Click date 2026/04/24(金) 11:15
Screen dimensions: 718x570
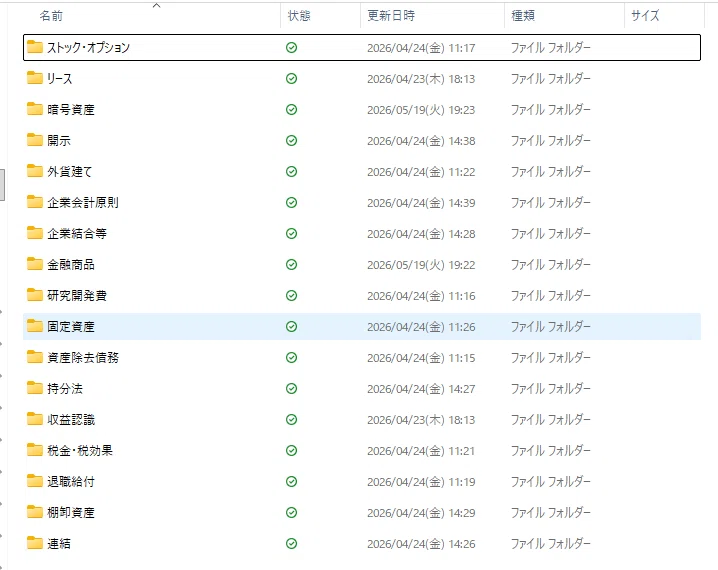[x=421, y=358]
